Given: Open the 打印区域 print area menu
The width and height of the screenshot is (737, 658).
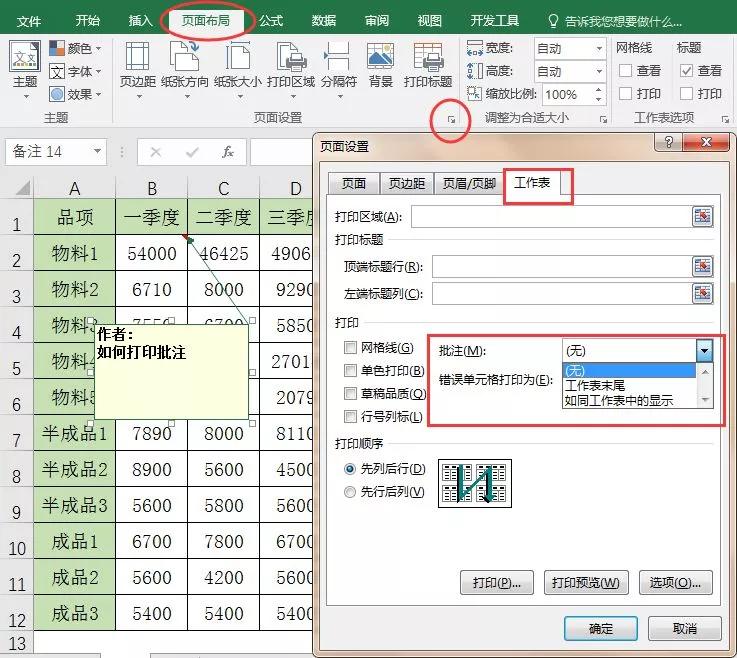Looking at the screenshot, I should pos(291,70).
